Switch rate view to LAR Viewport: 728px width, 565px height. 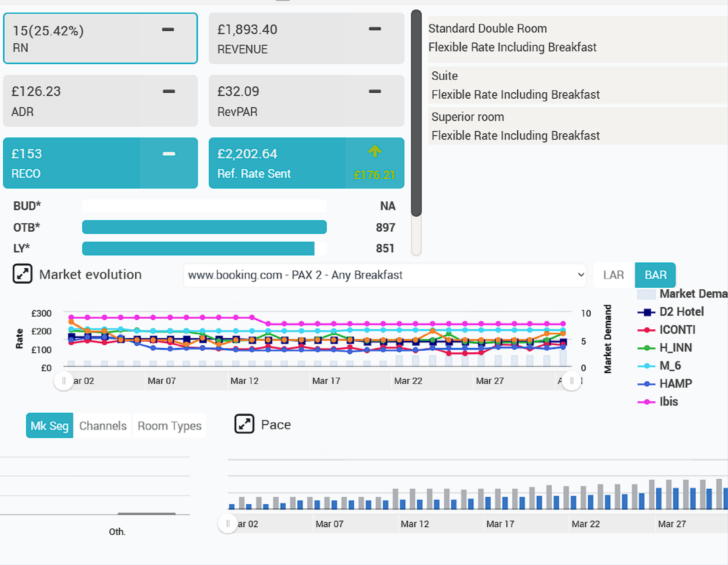(614, 275)
